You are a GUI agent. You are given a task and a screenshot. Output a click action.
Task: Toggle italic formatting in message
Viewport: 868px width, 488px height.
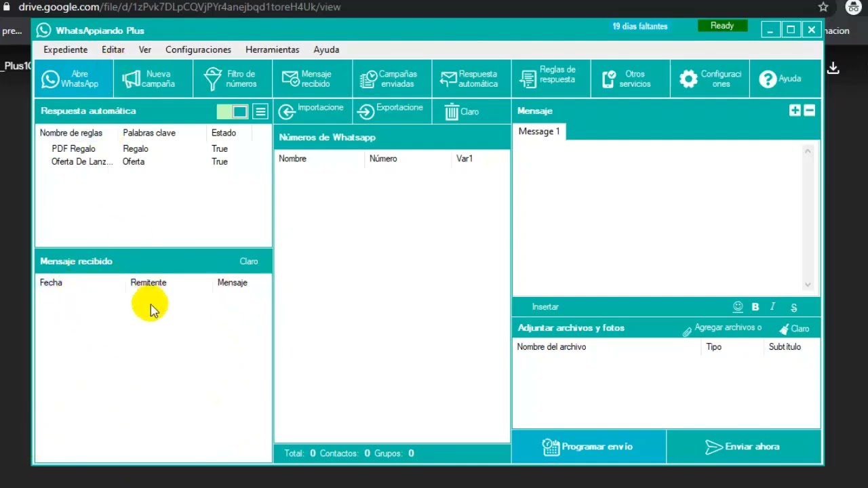772,307
